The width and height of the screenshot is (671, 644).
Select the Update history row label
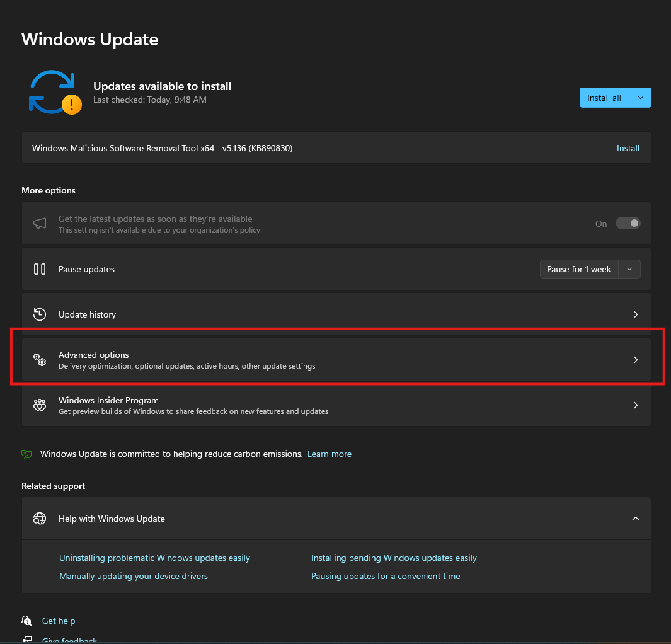point(88,314)
